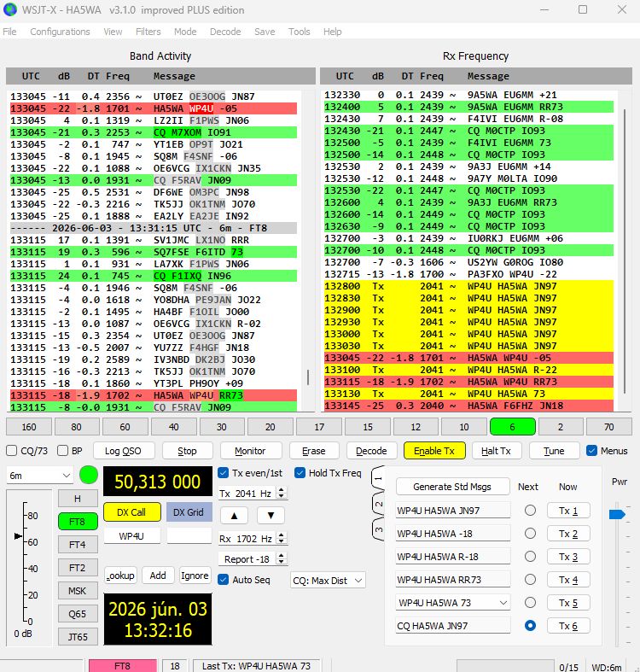The width and height of the screenshot is (640, 672).
Task: Click the audio level meter marker near 60
Action: [x=18, y=536]
